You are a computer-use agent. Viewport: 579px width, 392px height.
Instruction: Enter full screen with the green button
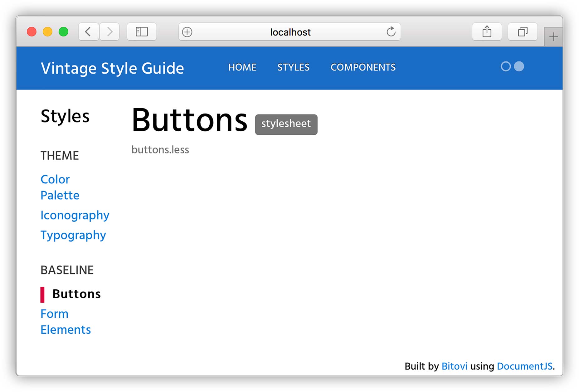(x=64, y=32)
